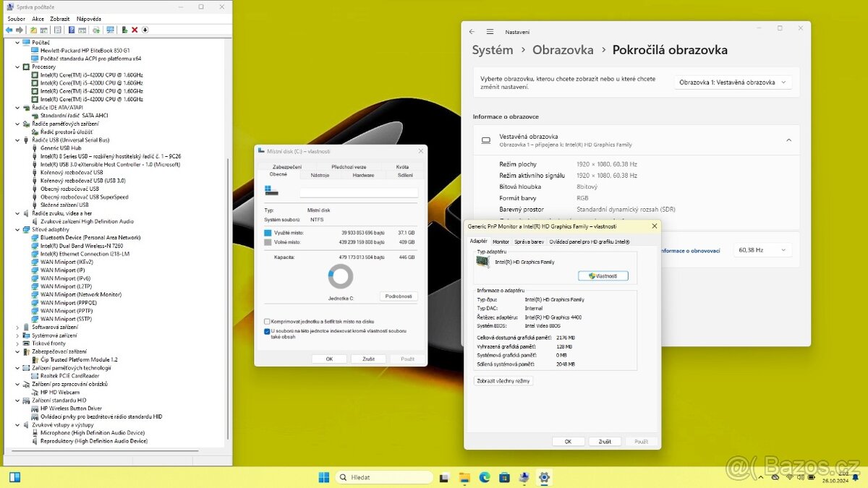Open the Akce menu
The image size is (868, 488).
click(x=38, y=19)
